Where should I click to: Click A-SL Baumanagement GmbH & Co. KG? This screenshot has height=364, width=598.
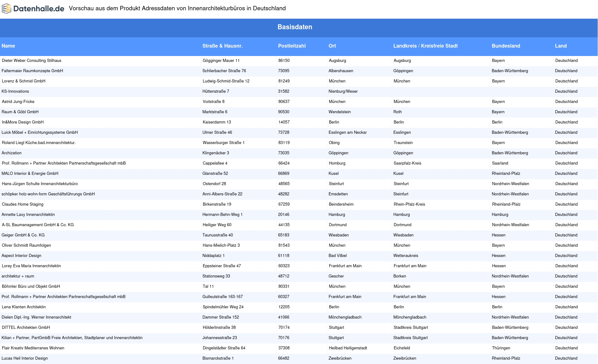38,225
